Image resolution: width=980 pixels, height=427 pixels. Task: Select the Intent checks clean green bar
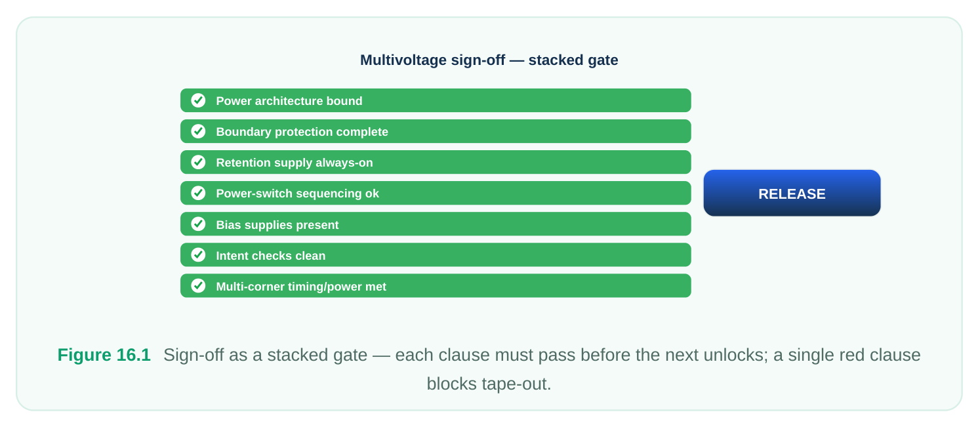coord(436,255)
